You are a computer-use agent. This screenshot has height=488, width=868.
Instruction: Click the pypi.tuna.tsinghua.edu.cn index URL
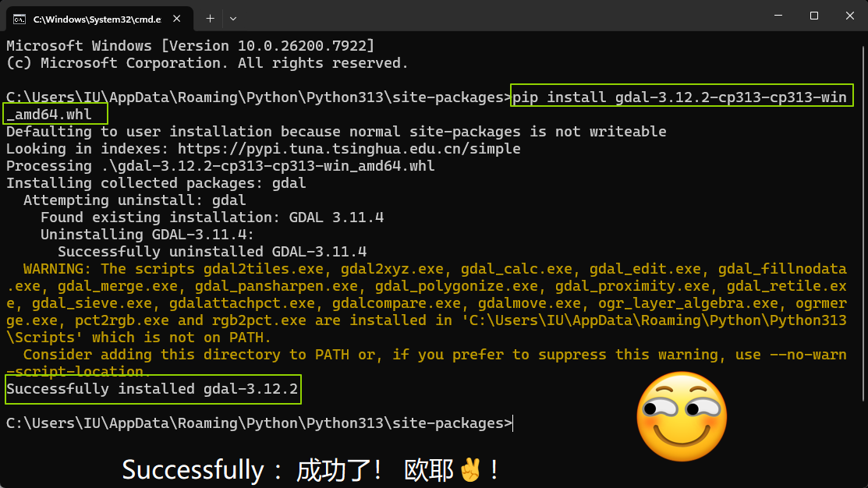(x=349, y=149)
